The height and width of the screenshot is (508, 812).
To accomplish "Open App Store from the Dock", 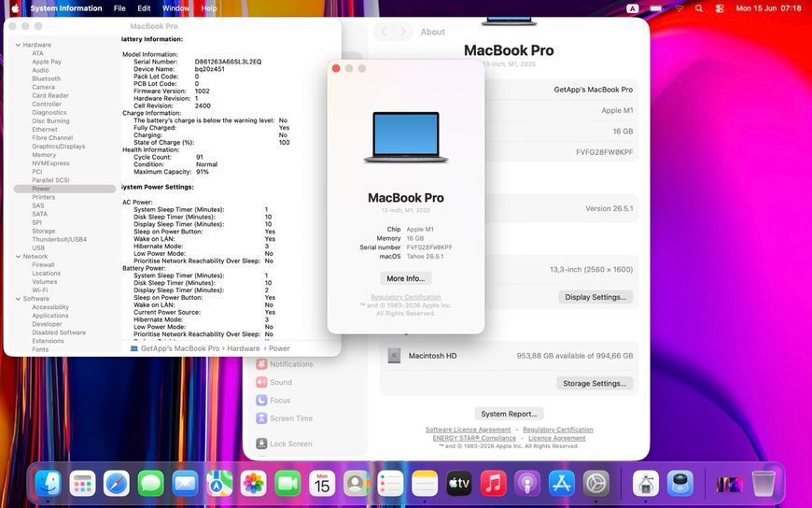I will coord(562,483).
